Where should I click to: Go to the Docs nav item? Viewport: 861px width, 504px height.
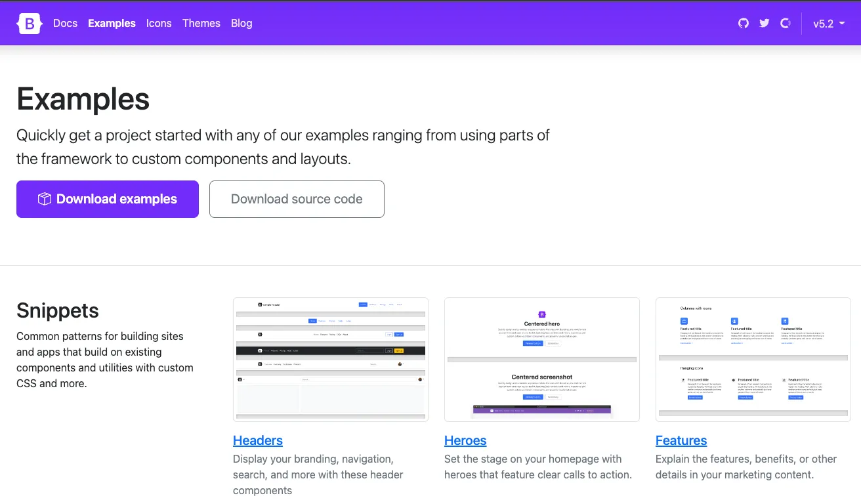coord(65,24)
